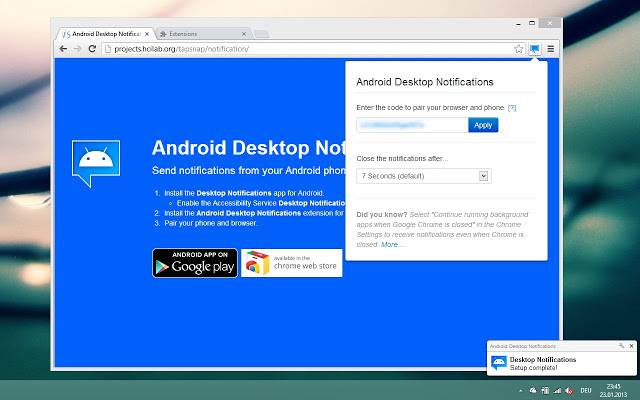This screenshot has width=640, height=400.
Task: Click the Setup complete! notification text
Action: [x=533, y=368]
